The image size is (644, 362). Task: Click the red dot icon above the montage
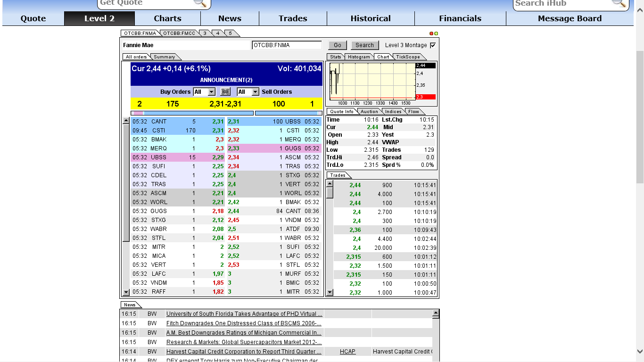pos(431,33)
